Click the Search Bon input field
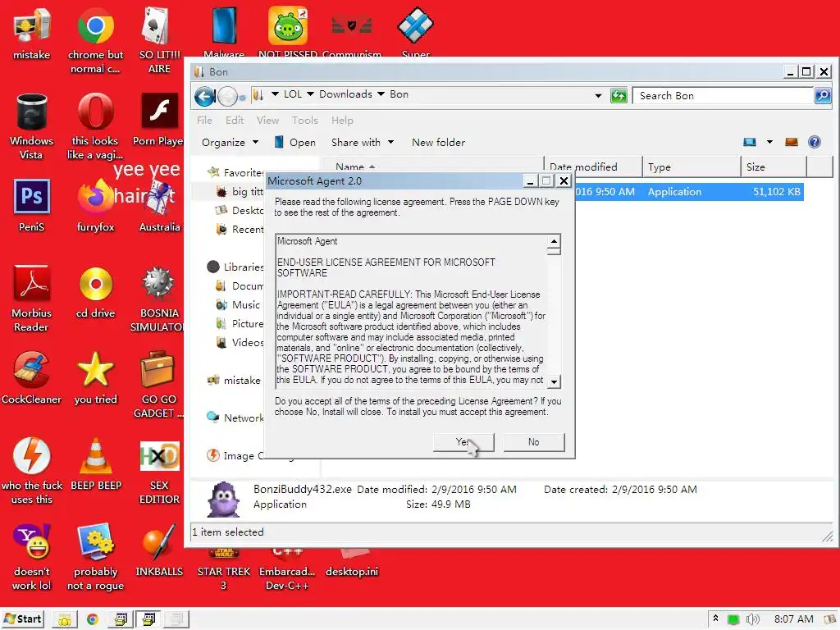Image resolution: width=840 pixels, height=630 pixels. tap(723, 96)
